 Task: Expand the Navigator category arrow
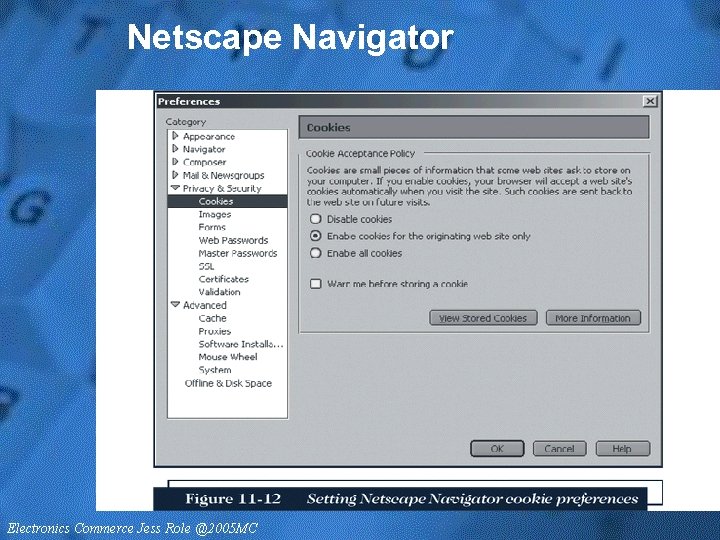(x=175, y=149)
